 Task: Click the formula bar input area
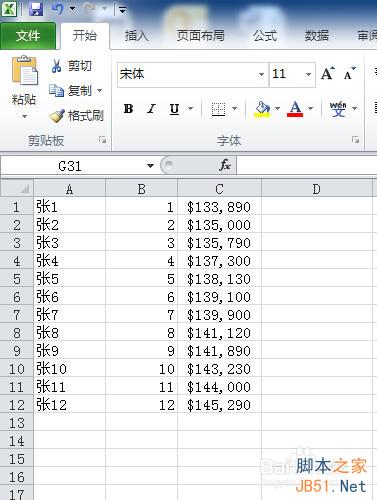[x=307, y=166]
